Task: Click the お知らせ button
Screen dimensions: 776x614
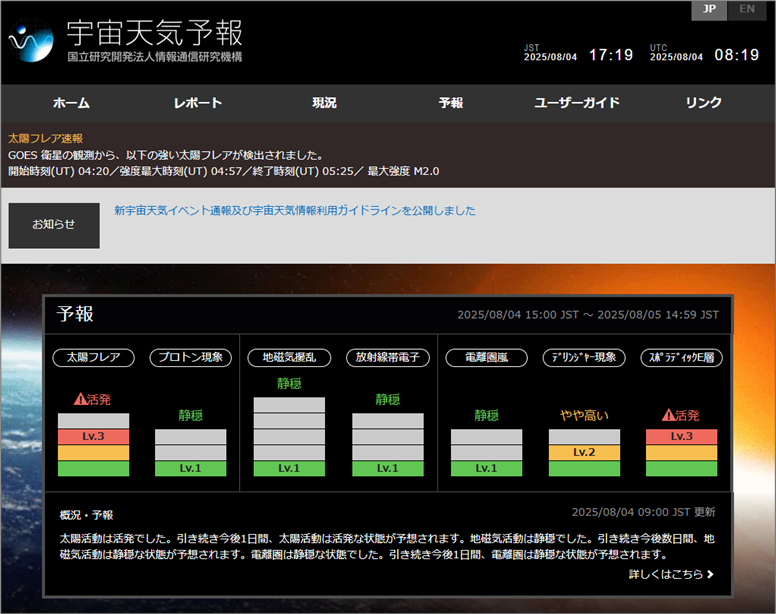Action: click(x=54, y=225)
